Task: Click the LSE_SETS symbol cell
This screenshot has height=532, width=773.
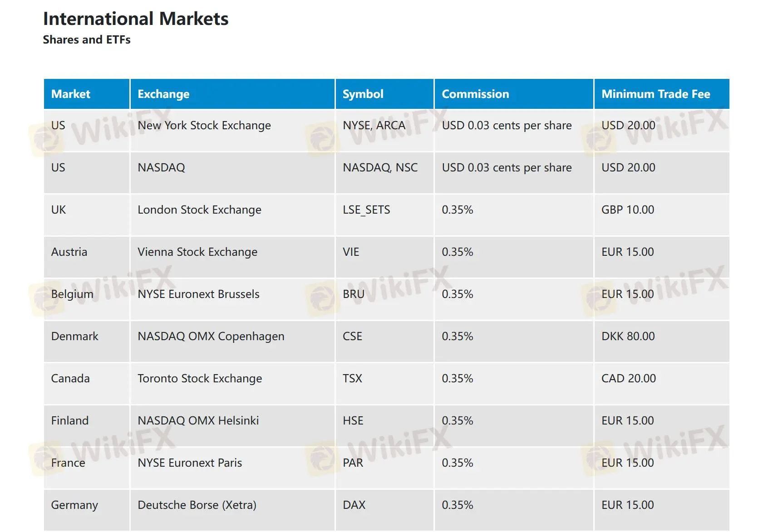Action: pos(366,210)
